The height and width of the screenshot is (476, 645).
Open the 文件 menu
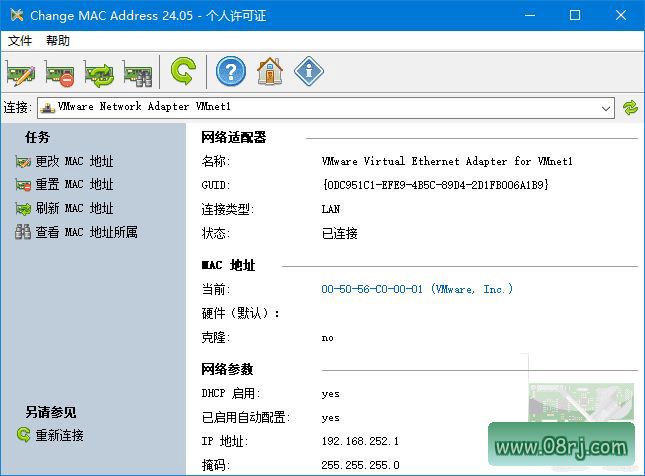pyautogui.click(x=20, y=41)
